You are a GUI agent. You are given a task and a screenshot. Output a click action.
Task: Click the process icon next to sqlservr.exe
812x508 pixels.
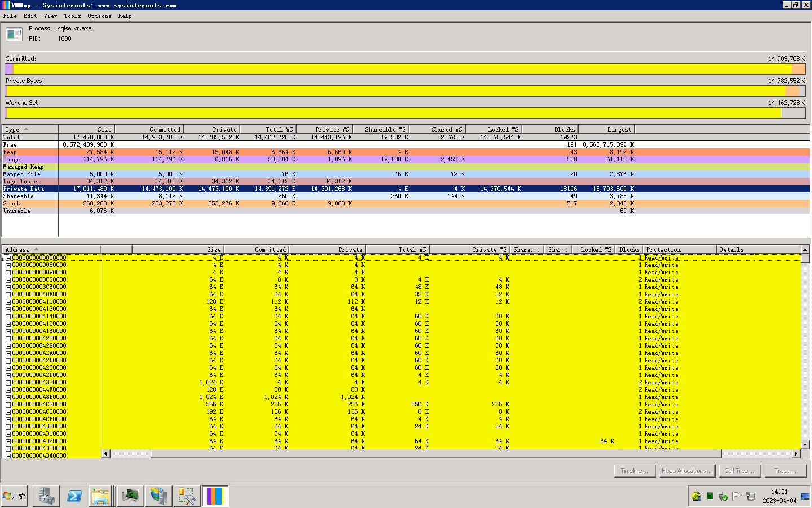coord(14,34)
